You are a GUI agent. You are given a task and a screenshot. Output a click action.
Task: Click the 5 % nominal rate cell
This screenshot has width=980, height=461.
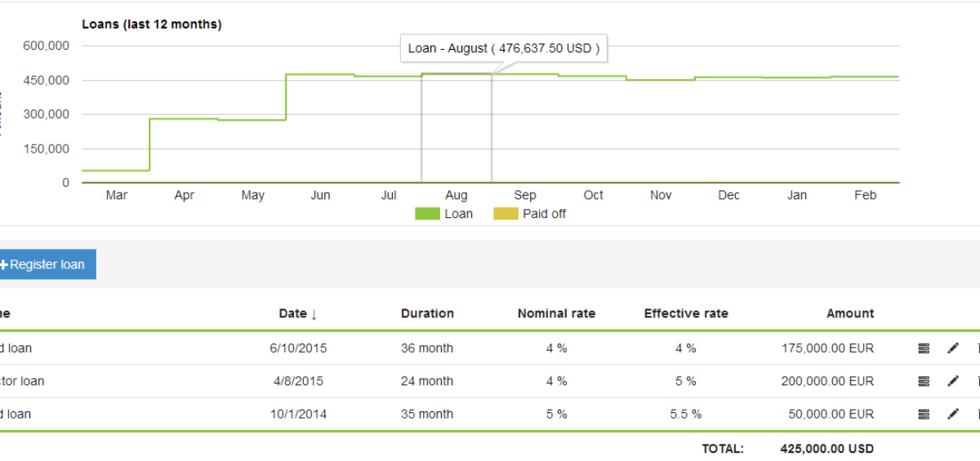click(556, 414)
